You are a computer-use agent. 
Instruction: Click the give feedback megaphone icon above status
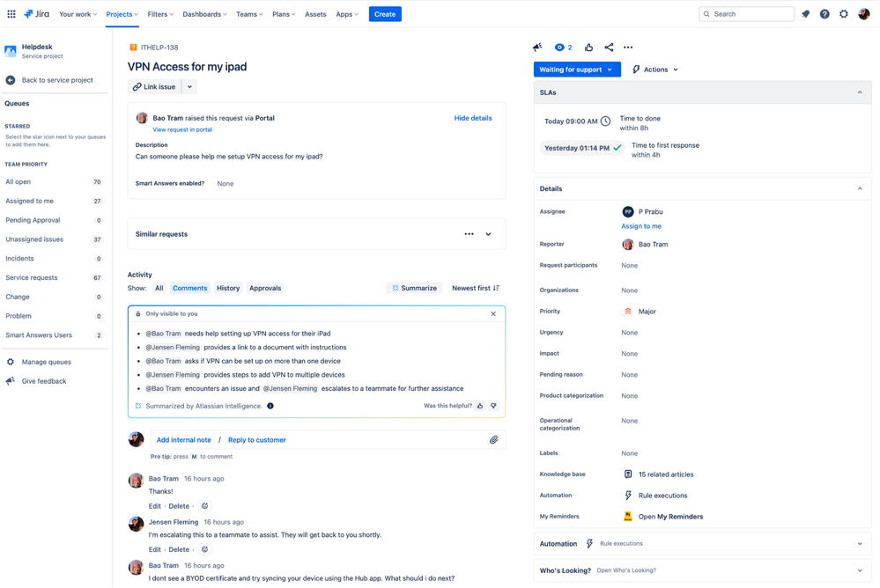click(x=537, y=48)
